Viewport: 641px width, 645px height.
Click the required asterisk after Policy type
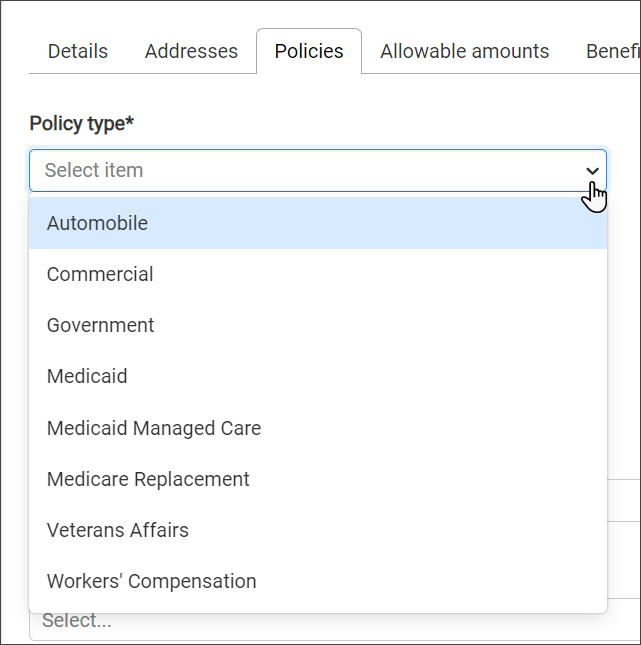tap(130, 122)
